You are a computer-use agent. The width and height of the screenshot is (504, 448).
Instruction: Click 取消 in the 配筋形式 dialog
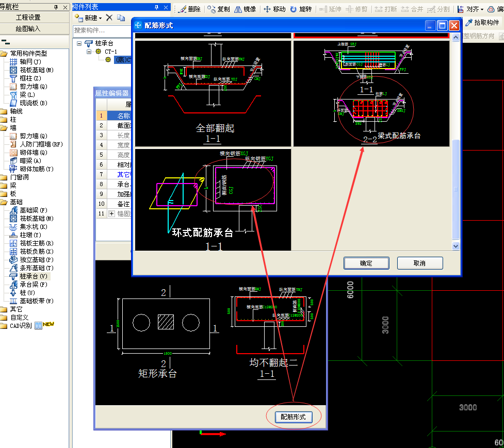click(x=420, y=263)
